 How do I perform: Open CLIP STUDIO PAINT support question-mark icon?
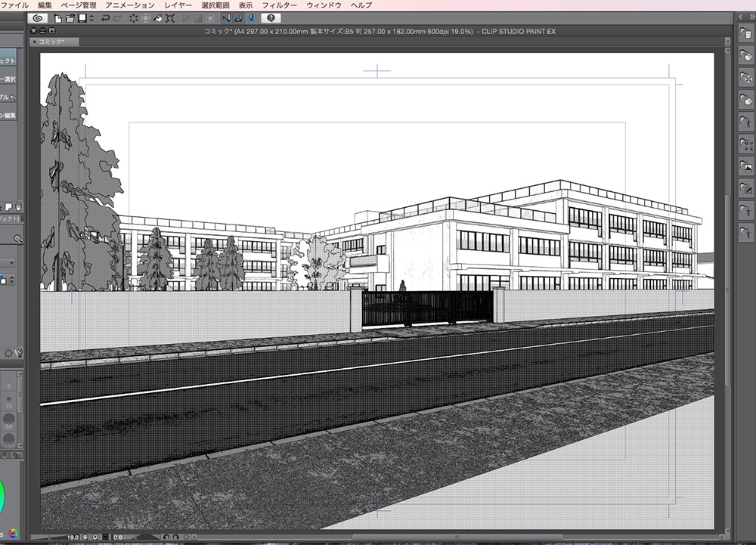pyautogui.click(x=271, y=18)
